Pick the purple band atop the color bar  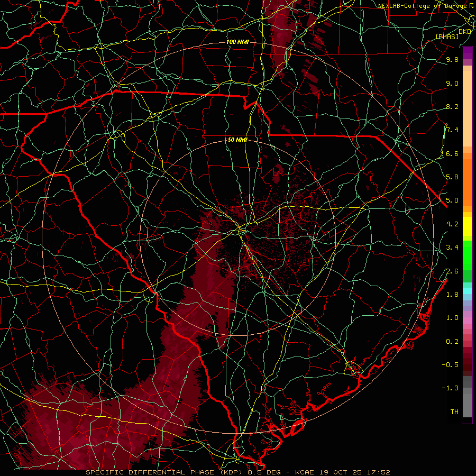coord(467,52)
